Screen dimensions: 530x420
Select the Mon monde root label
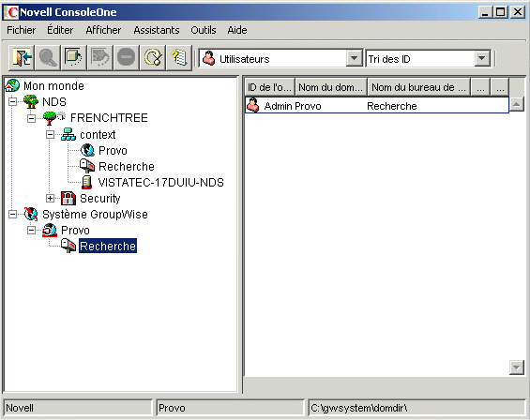point(53,86)
